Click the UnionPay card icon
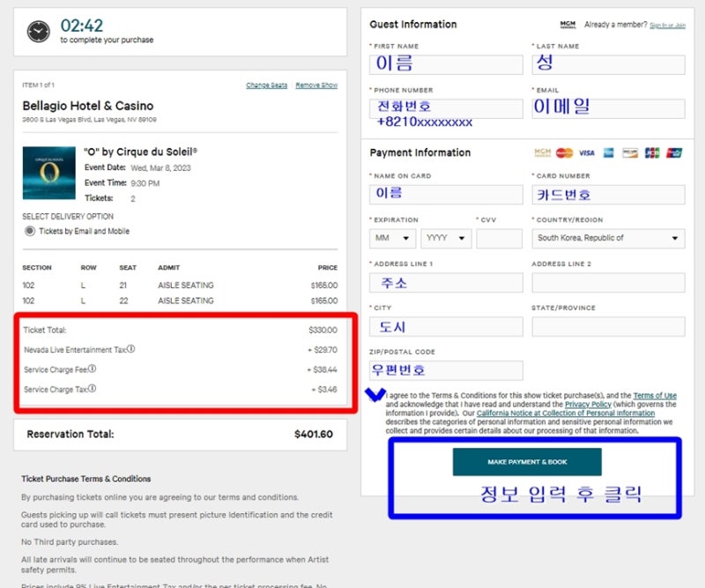Image resolution: width=705 pixels, height=588 pixels. click(x=674, y=153)
